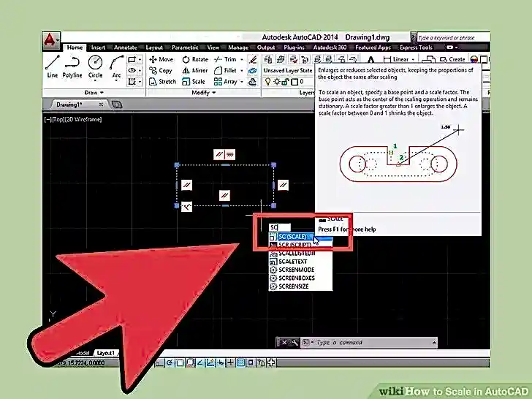
Task: Toggle Polar Tracking in status bar
Action: [170, 363]
